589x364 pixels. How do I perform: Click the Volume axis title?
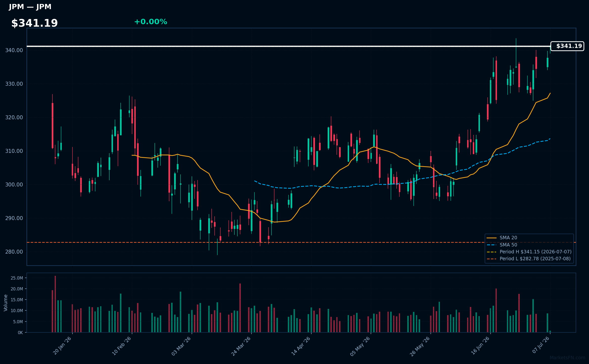(x=6, y=303)
